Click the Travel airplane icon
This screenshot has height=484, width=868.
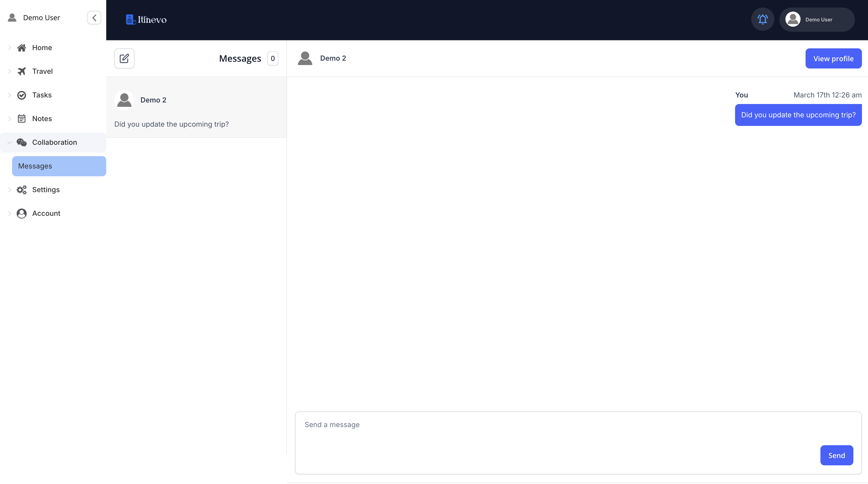[x=22, y=71]
